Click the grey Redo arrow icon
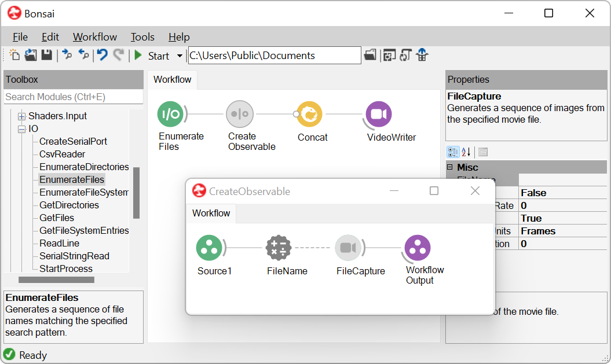This screenshot has width=611, height=364. click(119, 56)
